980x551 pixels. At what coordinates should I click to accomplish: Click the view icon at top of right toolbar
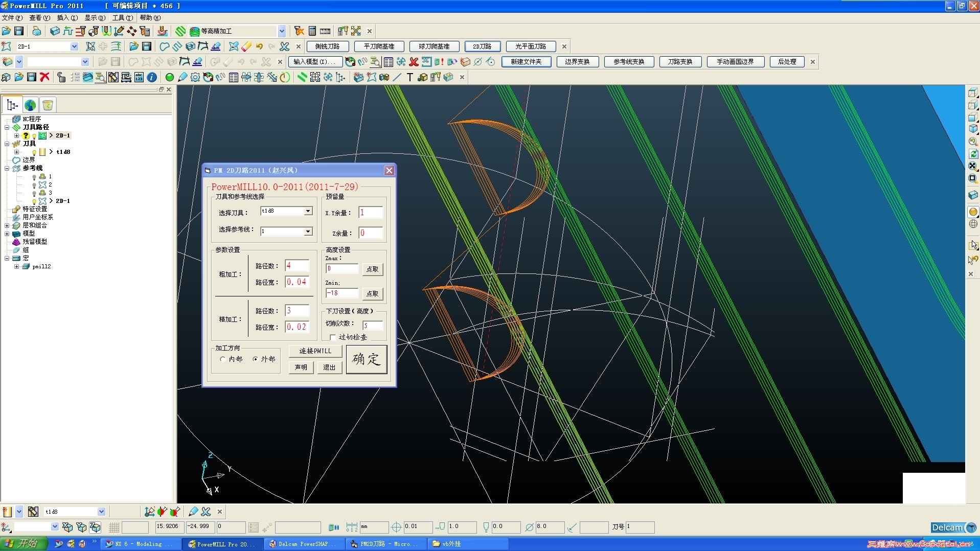(x=973, y=93)
